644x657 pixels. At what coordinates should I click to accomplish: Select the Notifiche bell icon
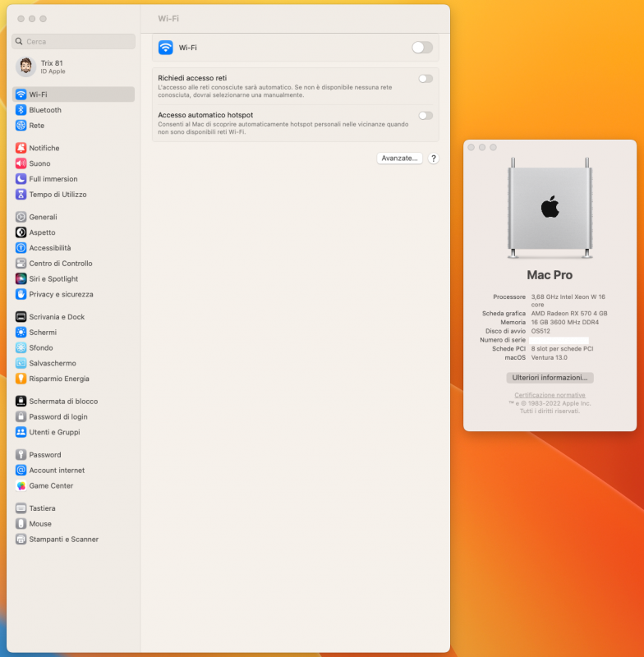[x=21, y=148]
